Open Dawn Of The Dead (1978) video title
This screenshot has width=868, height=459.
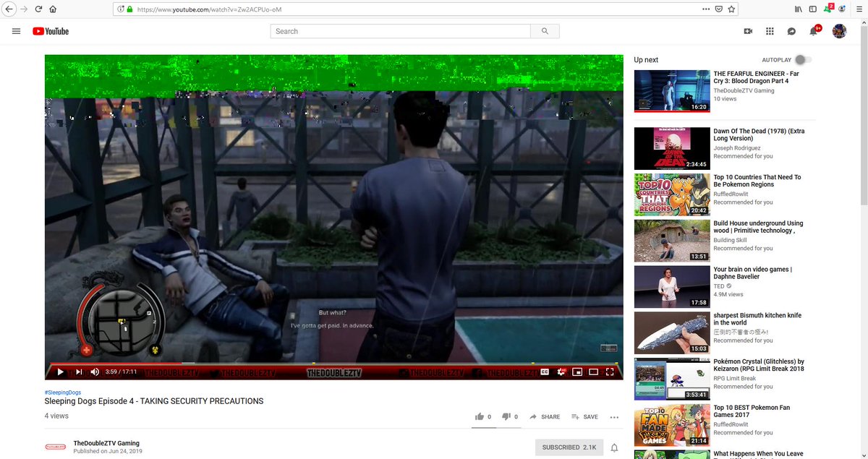tap(759, 135)
